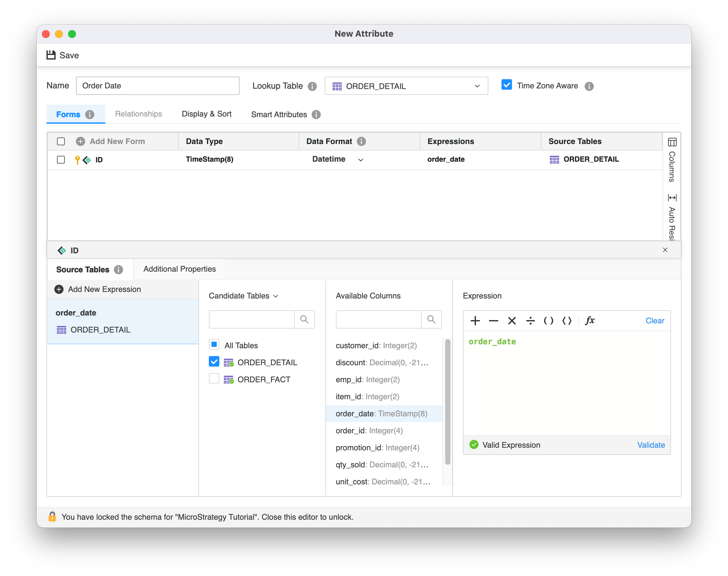Insert parentheses into the expression
This screenshot has width=728, height=576.
(549, 321)
